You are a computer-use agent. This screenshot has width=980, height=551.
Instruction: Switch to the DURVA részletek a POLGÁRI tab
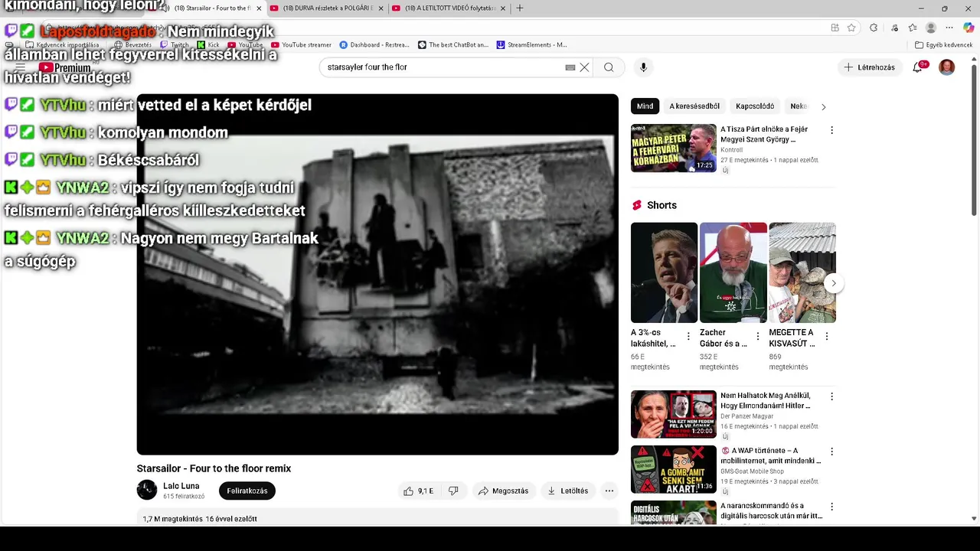click(328, 8)
